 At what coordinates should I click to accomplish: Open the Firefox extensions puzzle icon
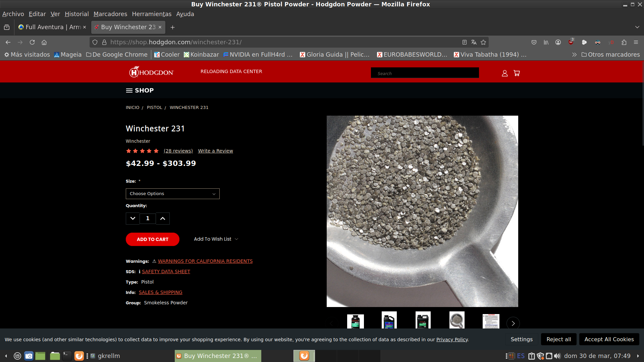tap(624, 42)
